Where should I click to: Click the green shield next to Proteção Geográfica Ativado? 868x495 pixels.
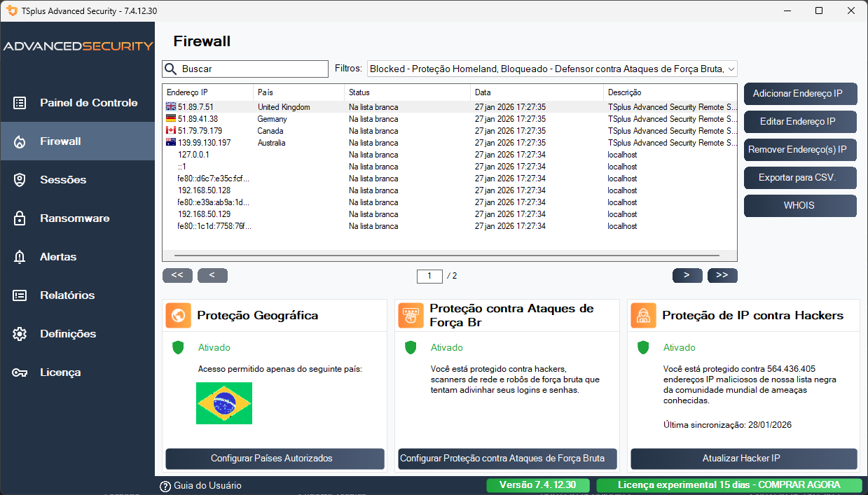point(178,347)
